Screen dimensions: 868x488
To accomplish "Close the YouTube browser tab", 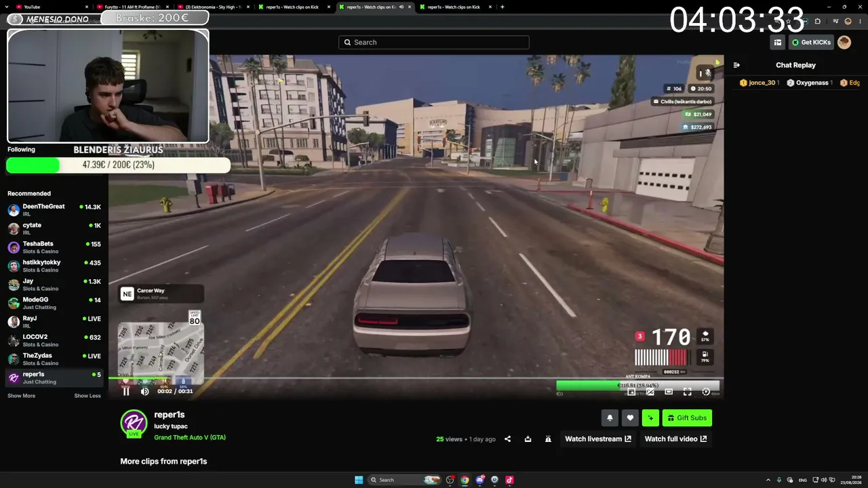I will click(87, 7).
